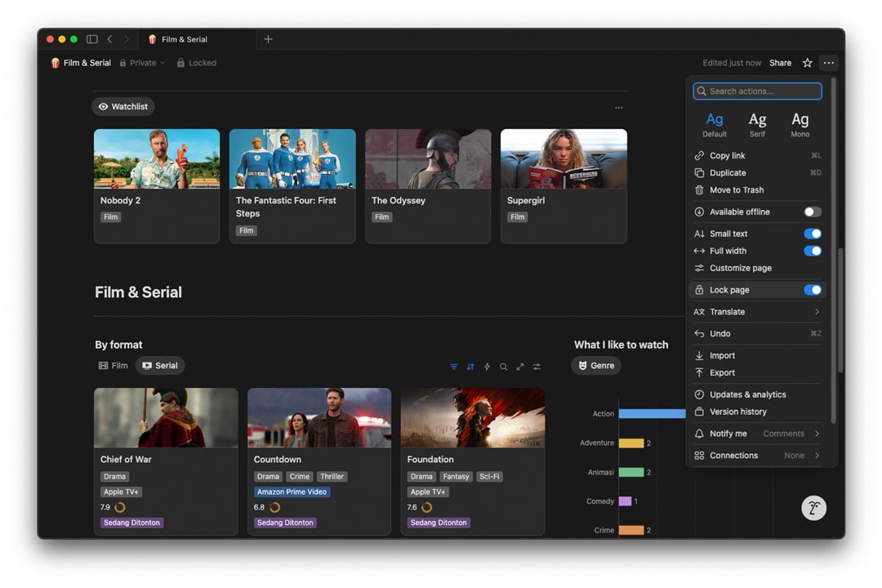Image resolution: width=882 pixels, height=588 pixels.
Task: Click the Comedy purple chart bar
Action: click(625, 501)
